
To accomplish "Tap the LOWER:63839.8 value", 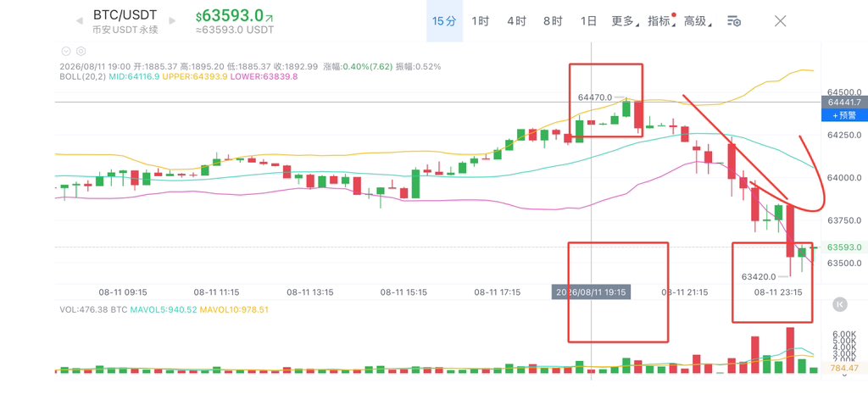I will [x=264, y=76].
